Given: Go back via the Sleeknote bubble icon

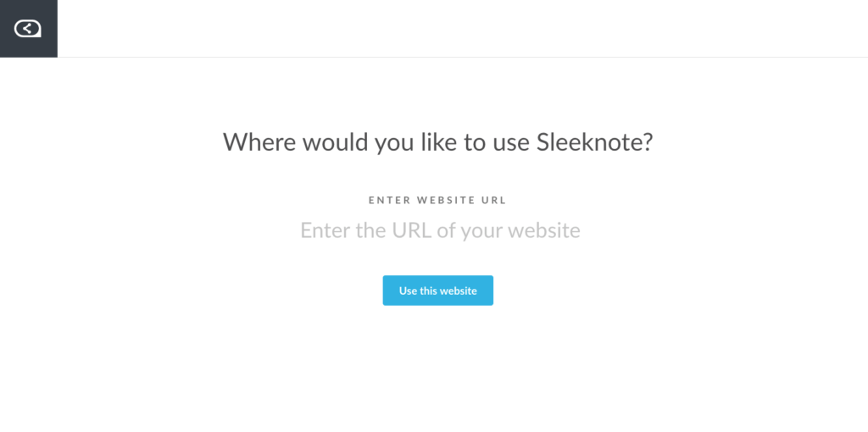Looking at the screenshot, I should (28, 29).
